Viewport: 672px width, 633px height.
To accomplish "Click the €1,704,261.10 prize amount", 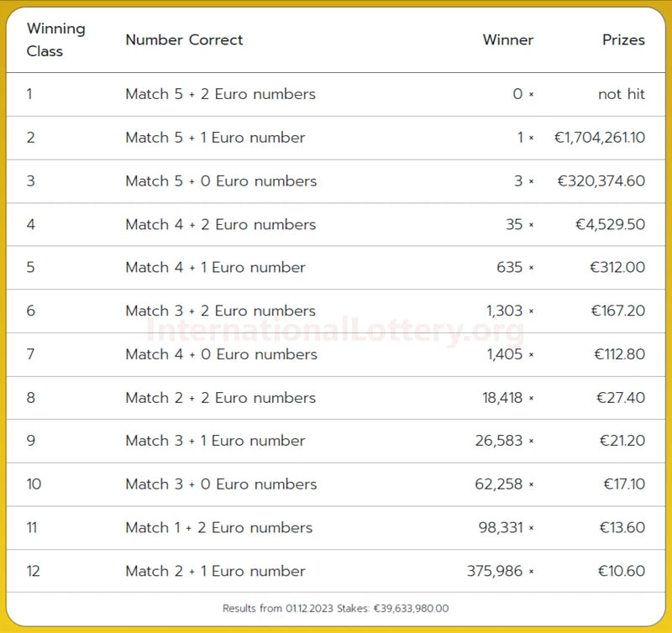I will [x=599, y=138].
